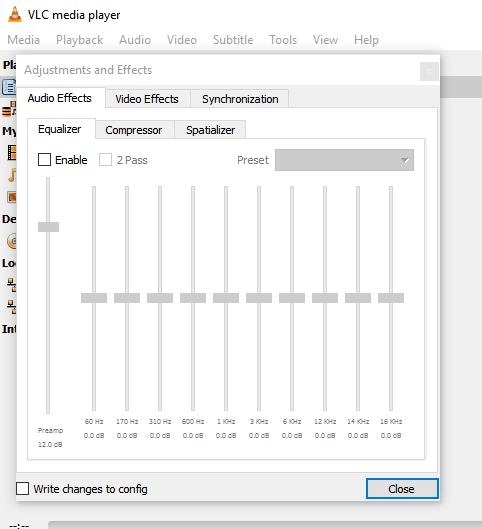Open the Subtitle menu

(233, 40)
